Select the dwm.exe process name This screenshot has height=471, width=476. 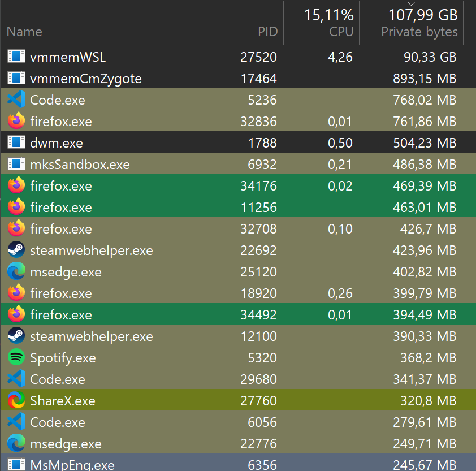[56, 143]
